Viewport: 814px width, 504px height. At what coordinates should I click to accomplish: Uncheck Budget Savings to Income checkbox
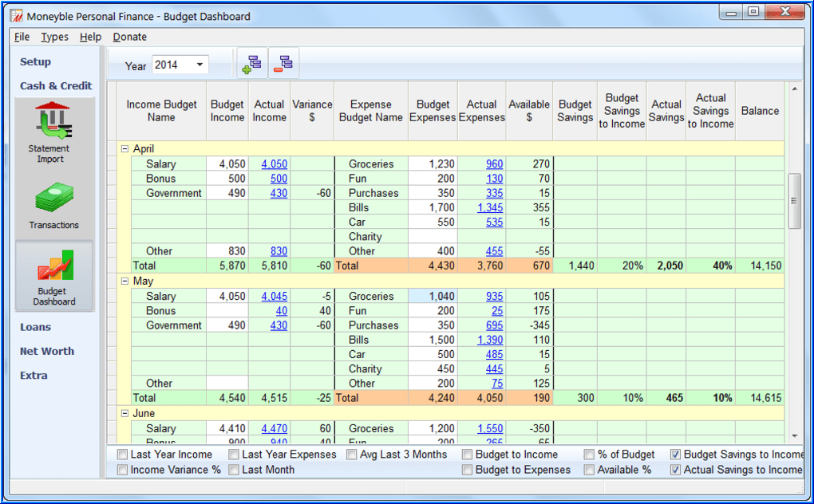676,455
